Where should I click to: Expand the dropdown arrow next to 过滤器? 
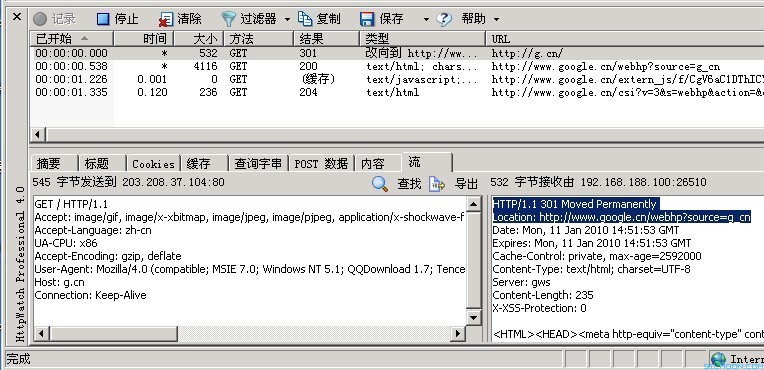pos(287,19)
